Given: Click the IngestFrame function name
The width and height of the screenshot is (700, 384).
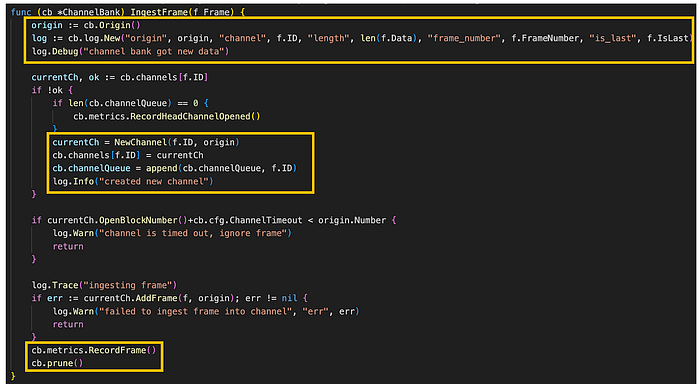Looking at the screenshot, I should click(158, 12).
